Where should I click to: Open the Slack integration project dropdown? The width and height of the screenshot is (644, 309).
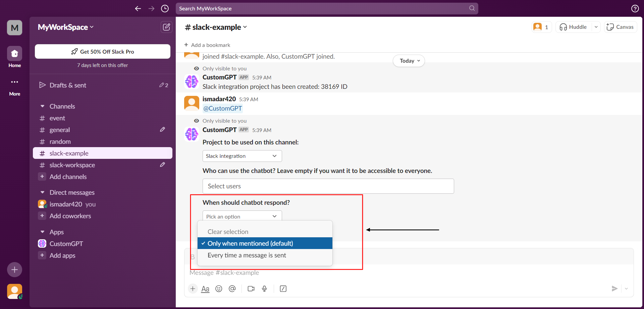click(x=242, y=156)
